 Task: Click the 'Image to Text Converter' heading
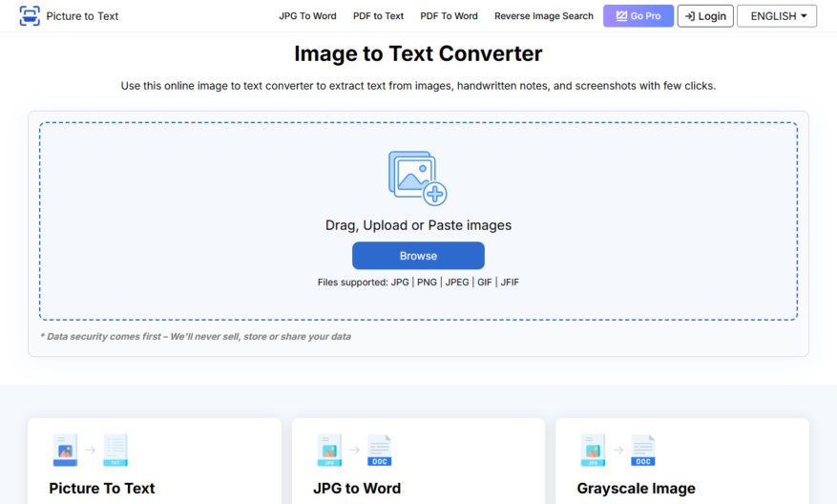click(x=418, y=53)
